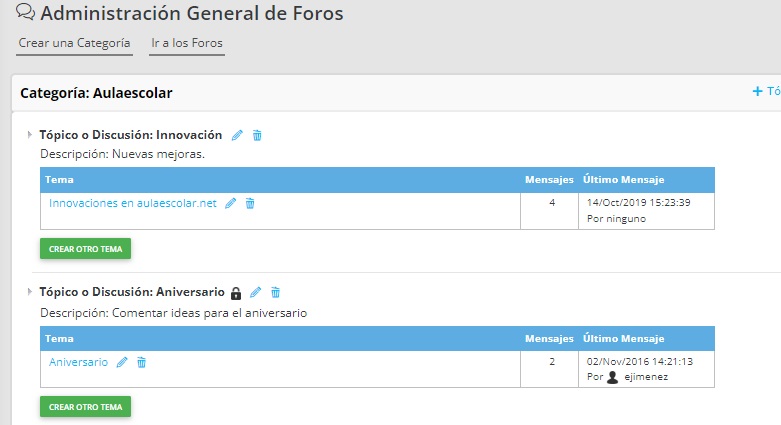The width and height of the screenshot is (781, 425).
Task: Delete the Innovación topic via trash icon
Action: (x=257, y=135)
